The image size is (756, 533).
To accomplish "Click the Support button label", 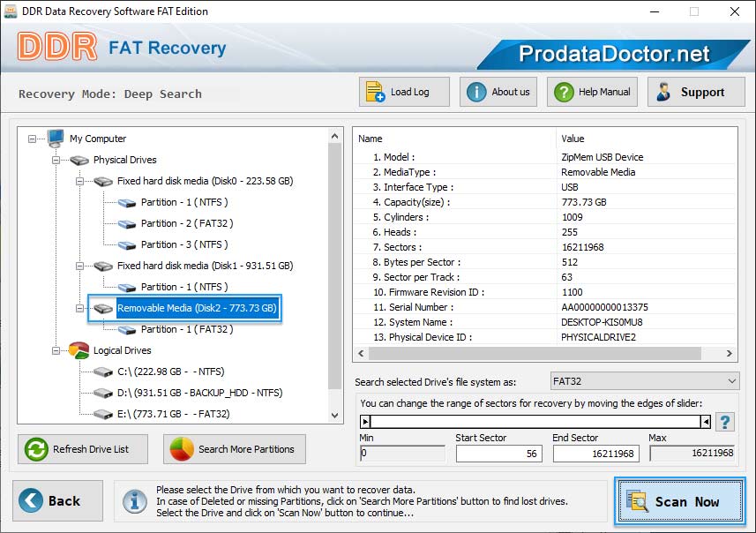I will (x=702, y=92).
